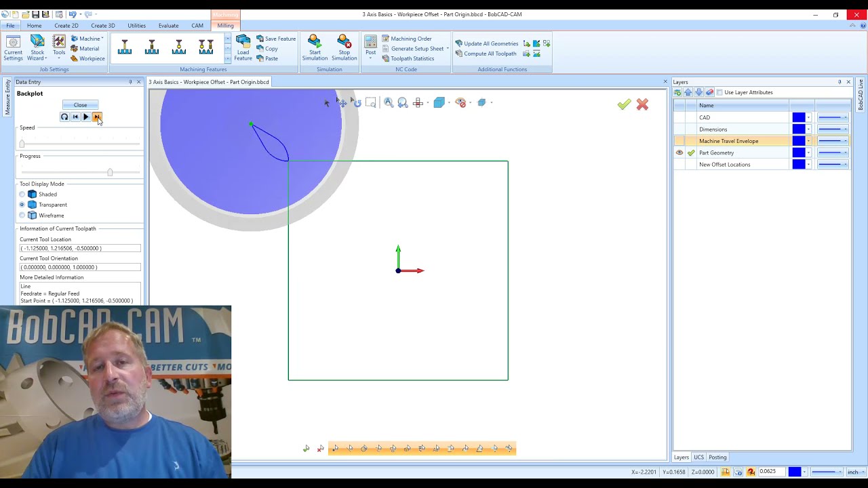This screenshot has width=868, height=488.
Task: Open Toolpath Statistics
Action: pos(408,58)
